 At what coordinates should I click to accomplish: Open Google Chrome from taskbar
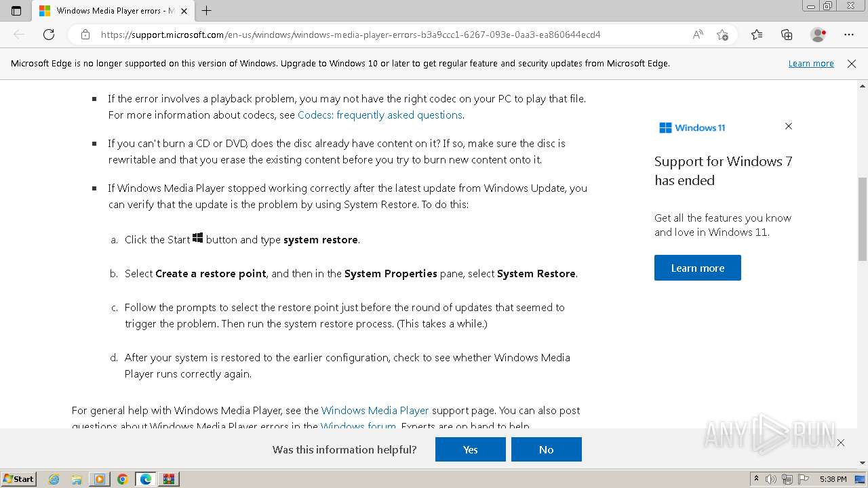[123, 479]
